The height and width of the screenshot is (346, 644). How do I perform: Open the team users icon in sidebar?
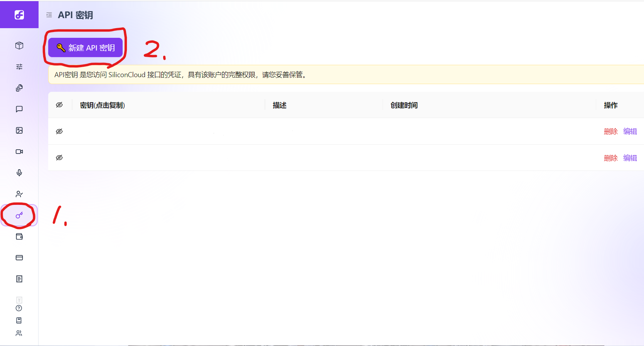coord(19,333)
